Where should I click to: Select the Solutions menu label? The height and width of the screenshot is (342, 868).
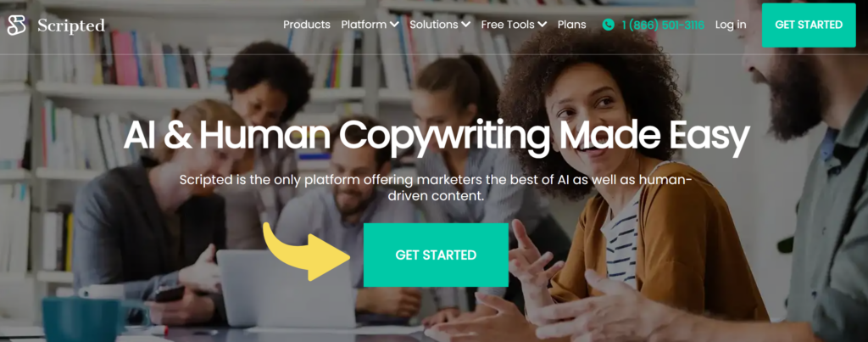(x=434, y=25)
